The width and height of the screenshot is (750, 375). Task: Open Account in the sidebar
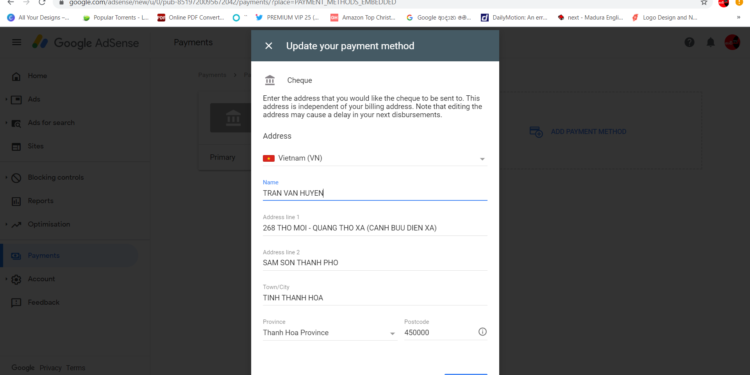click(x=41, y=279)
